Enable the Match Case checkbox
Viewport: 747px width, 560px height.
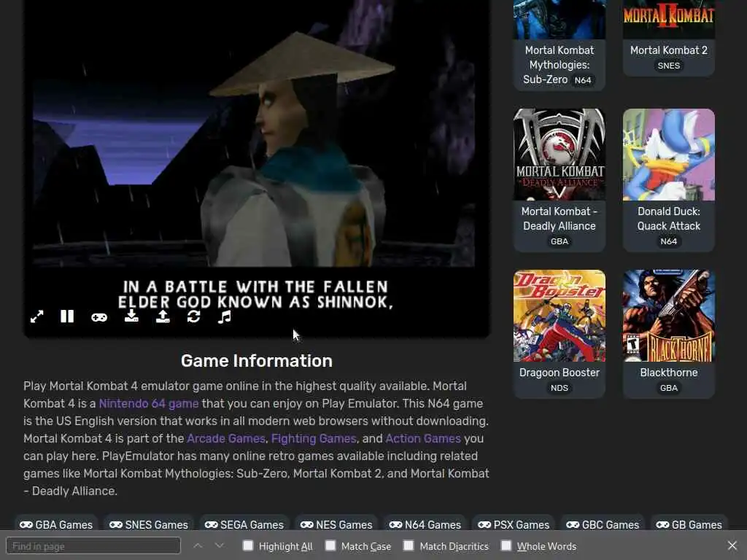[330, 545]
